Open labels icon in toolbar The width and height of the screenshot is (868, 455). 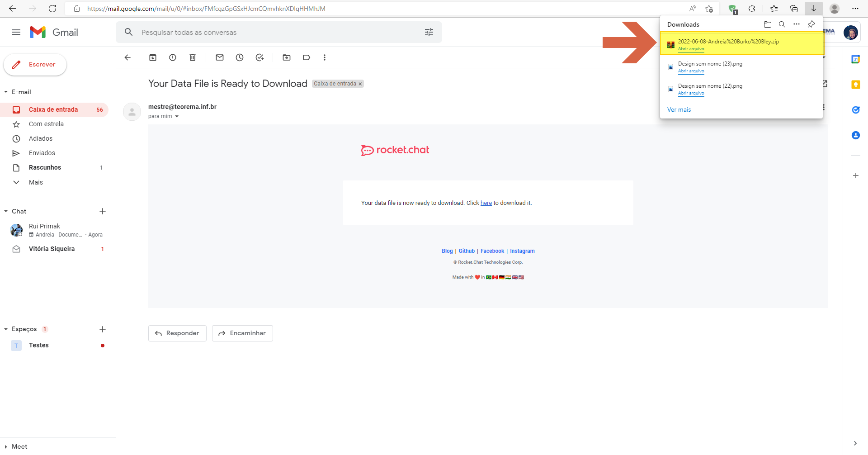tap(307, 57)
